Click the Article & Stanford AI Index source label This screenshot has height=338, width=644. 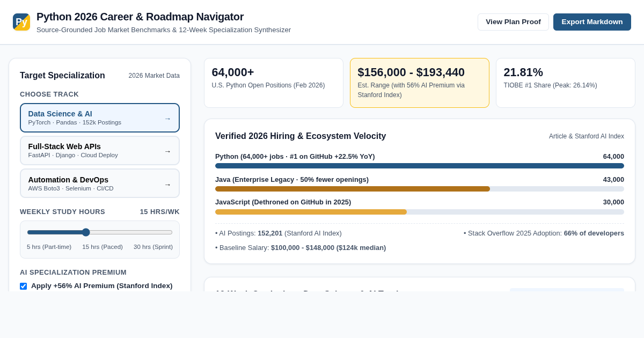(587, 136)
